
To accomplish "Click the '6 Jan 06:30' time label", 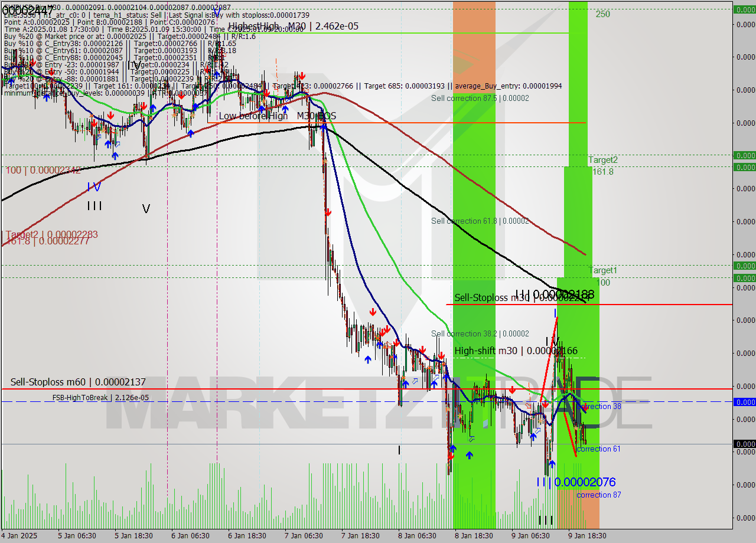I will (190, 536).
